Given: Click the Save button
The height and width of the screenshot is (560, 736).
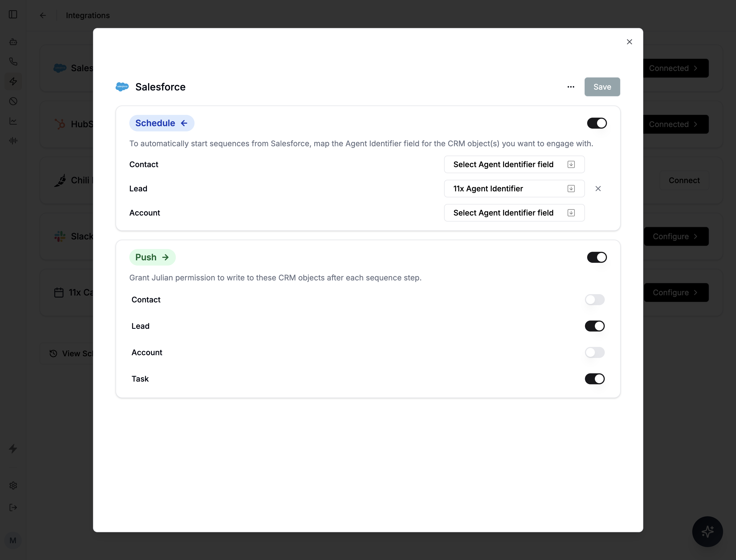Looking at the screenshot, I should tap(602, 87).
